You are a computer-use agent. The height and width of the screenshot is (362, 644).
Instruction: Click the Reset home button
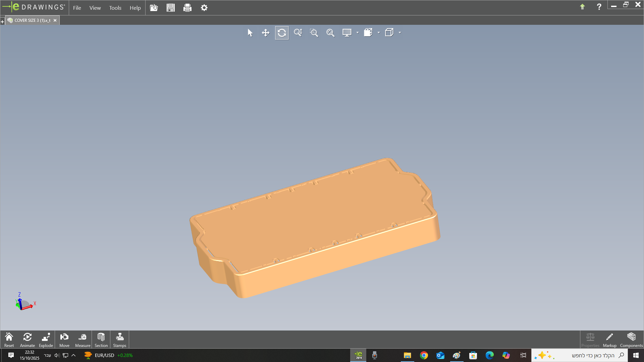click(9, 340)
